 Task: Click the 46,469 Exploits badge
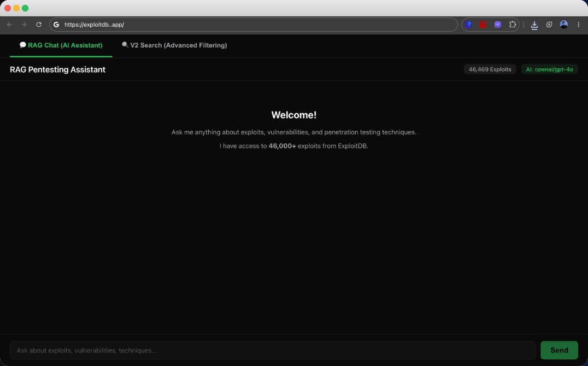[490, 69]
